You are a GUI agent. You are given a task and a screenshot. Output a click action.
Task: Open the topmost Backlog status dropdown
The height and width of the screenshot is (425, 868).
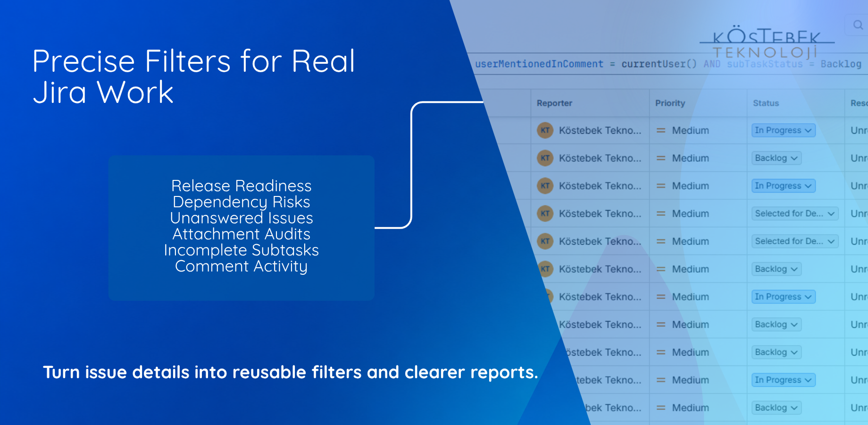776,158
